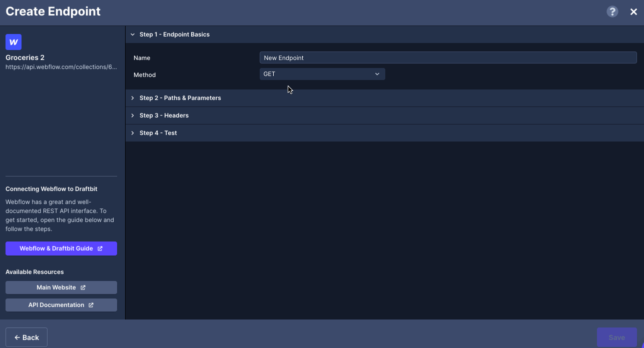Collapse Step 1 chevron icon
644x348 pixels.
point(133,34)
